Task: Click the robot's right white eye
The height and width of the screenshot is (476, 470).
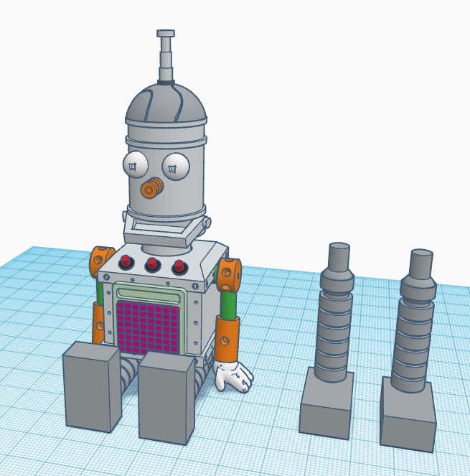Action: pyautogui.click(x=176, y=167)
